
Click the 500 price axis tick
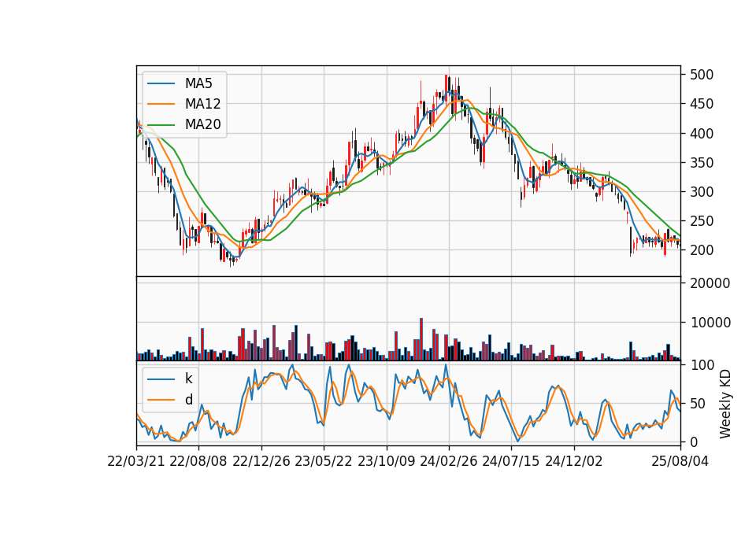[x=701, y=76]
